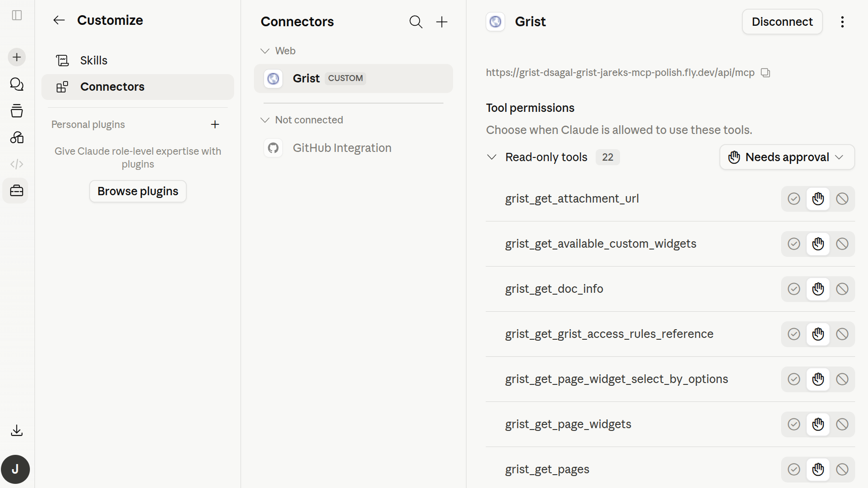The width and height of the screenshot is (868, 488).
Task: Open the projects stack icon in rail
Action: click(17, 110)
